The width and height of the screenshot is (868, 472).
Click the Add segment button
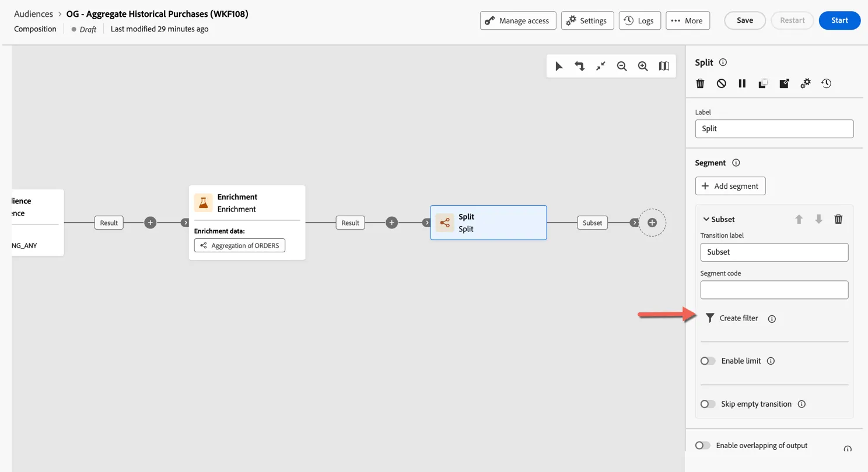(x=730, y=186)
